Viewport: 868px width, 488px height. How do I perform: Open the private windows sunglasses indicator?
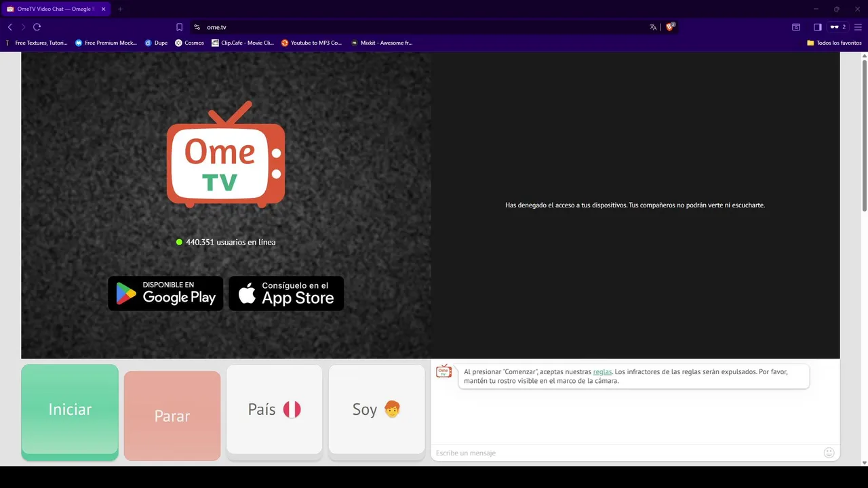pos(838,27)
